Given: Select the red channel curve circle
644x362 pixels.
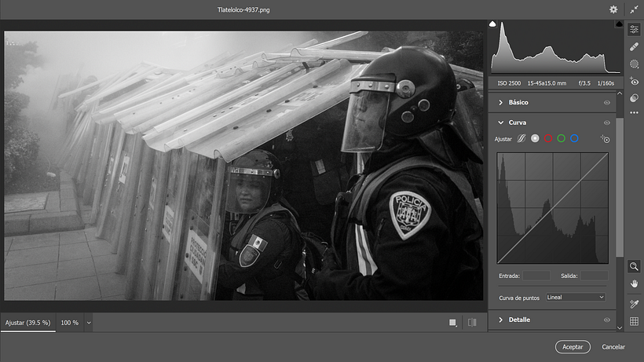Looking at the screenshot, I should coord(547,139).
